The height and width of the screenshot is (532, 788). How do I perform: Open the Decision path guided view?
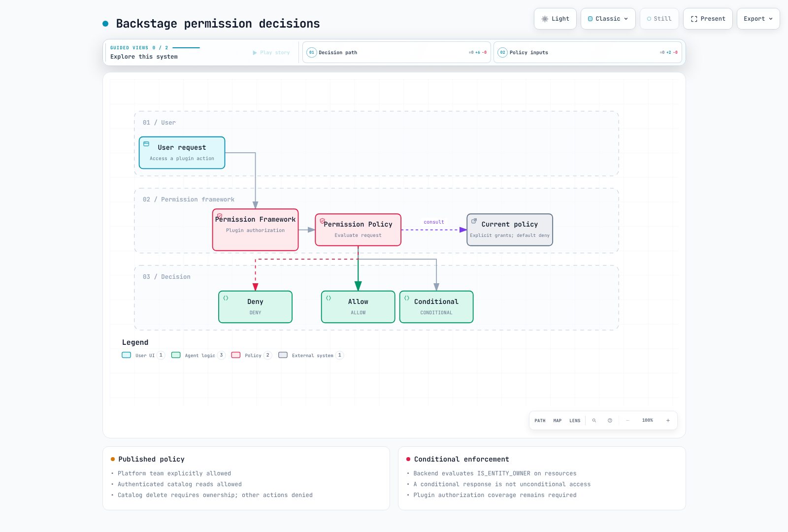pos(396,52)
